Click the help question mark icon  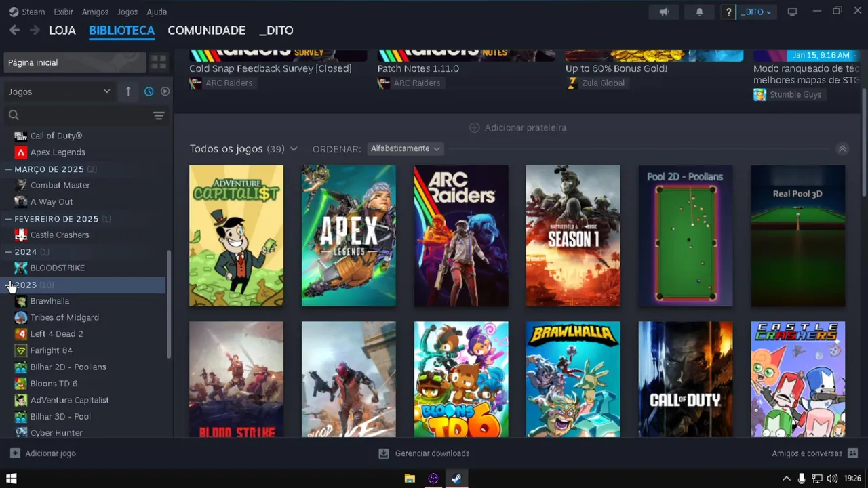(x=728, y=12)
